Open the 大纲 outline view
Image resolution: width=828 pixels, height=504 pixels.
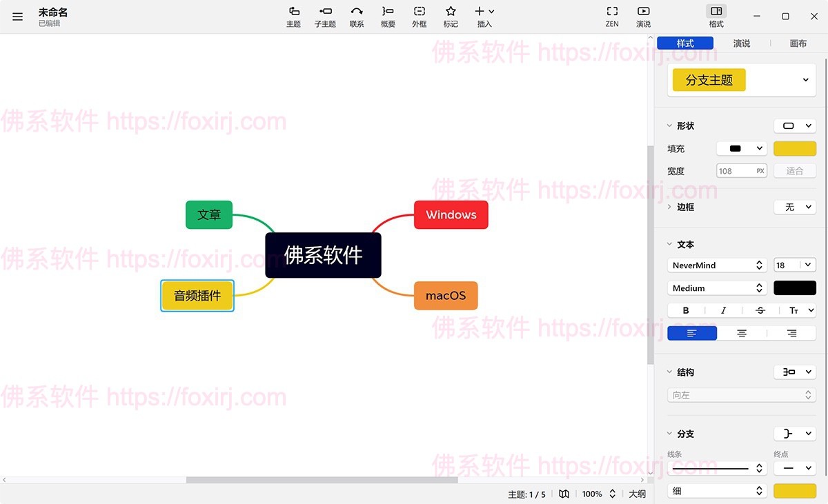(x=637, y=494)
